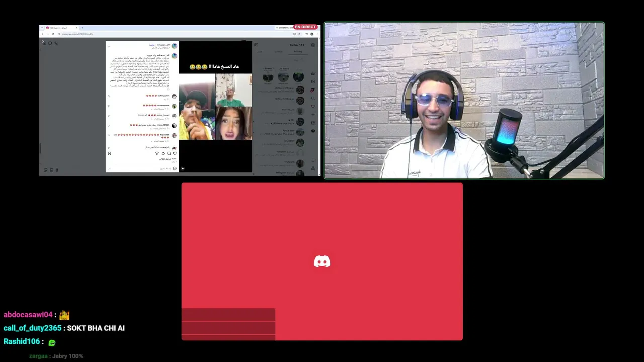The image size is (644, 362).
Task: Select chat username call_of_duty2365
Action: click(x=32, y=328)
